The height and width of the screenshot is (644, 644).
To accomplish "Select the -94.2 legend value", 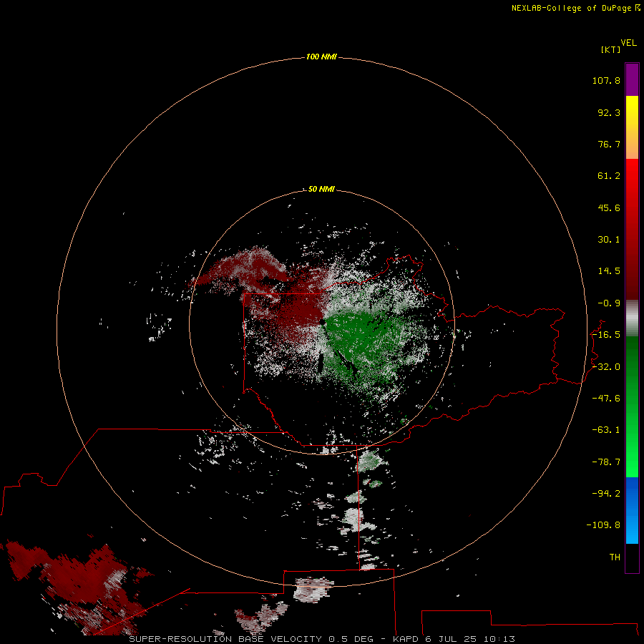I will (x=606, y=494).
